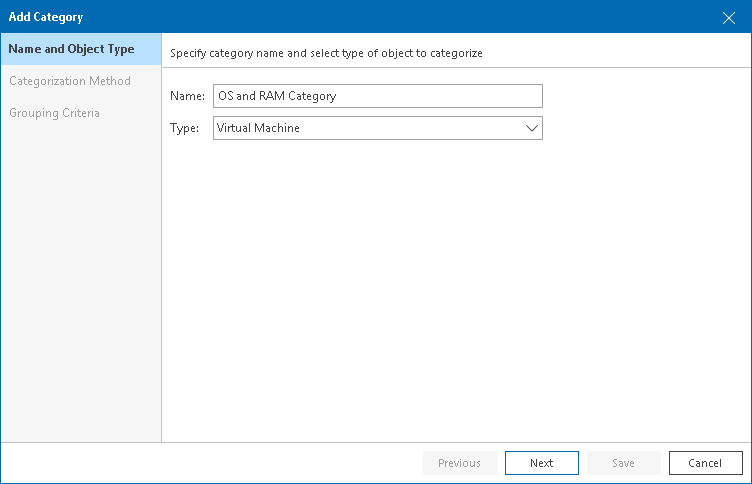Viewport: 752px width, 484px height.
Task: Switch to the Grouping Criteria step
Action: (54, 113)
